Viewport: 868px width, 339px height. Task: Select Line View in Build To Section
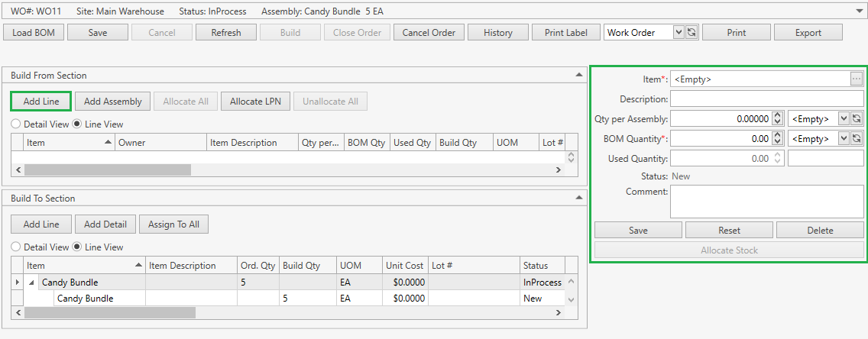pos(77,247)
